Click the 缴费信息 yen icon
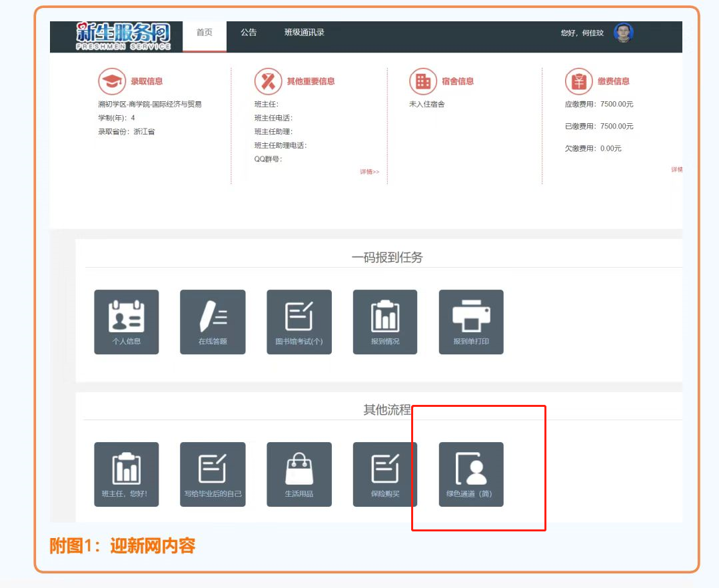 tap(578, 82)
